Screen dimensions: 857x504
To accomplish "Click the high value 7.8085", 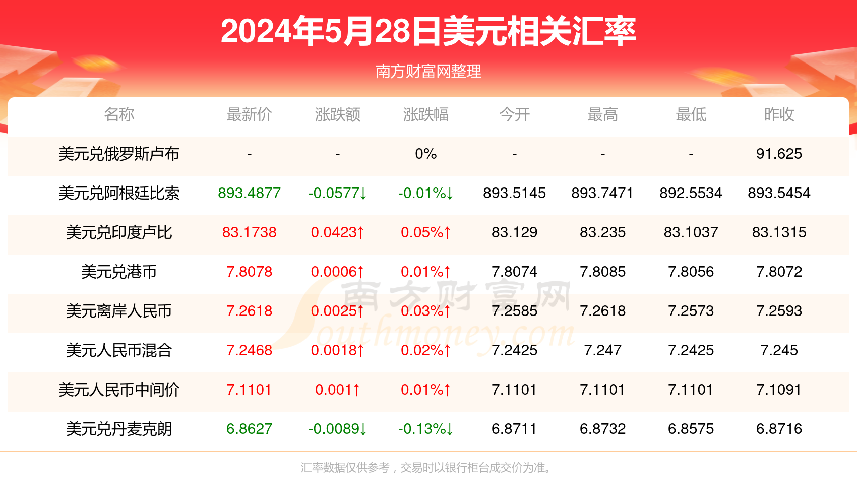I will point(602,272).
